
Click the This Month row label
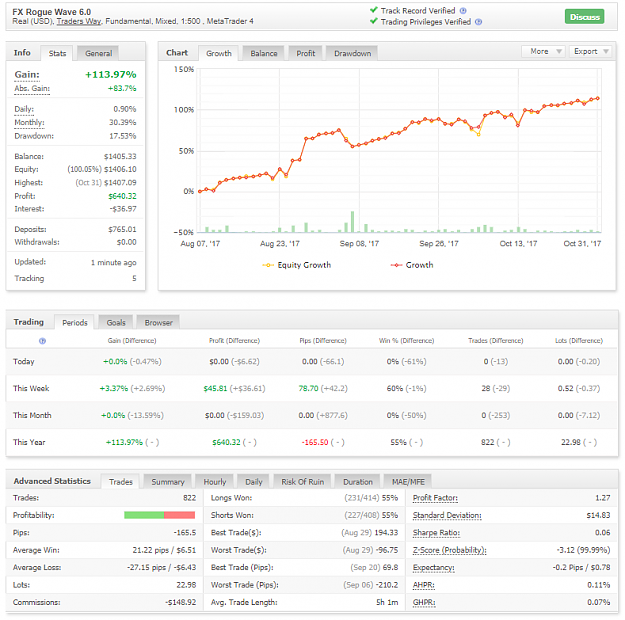point(32,415)
